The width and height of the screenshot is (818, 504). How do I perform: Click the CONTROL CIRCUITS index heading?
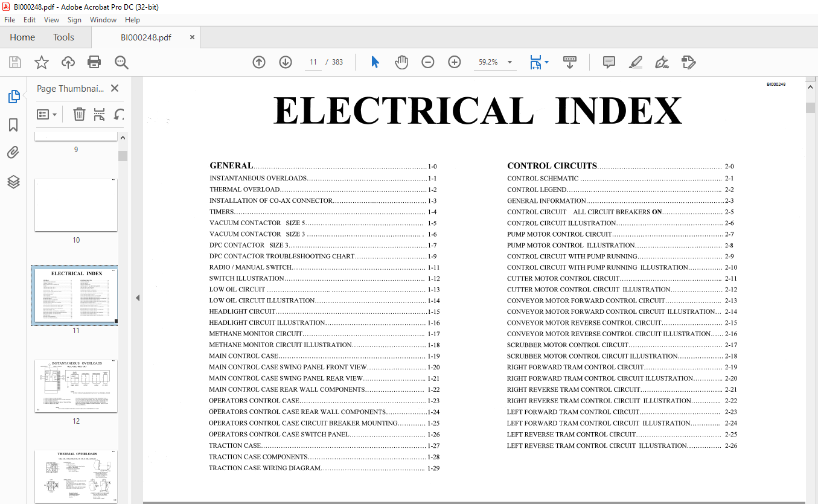pyautogui.click(x=552, y=165)
